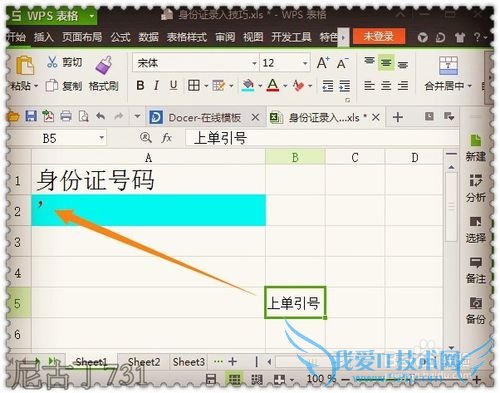Click decrease indent icon

(328, 86)
